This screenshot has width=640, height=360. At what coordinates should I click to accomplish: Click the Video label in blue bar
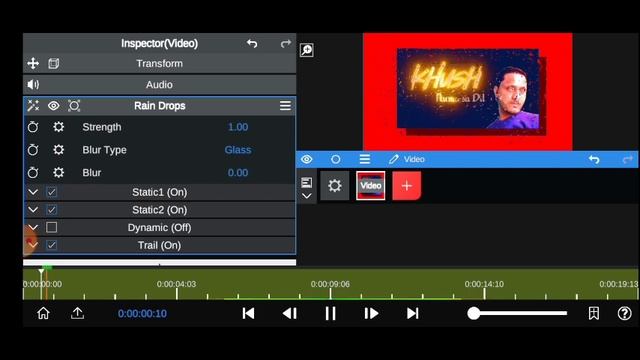[x=414, y=159]
